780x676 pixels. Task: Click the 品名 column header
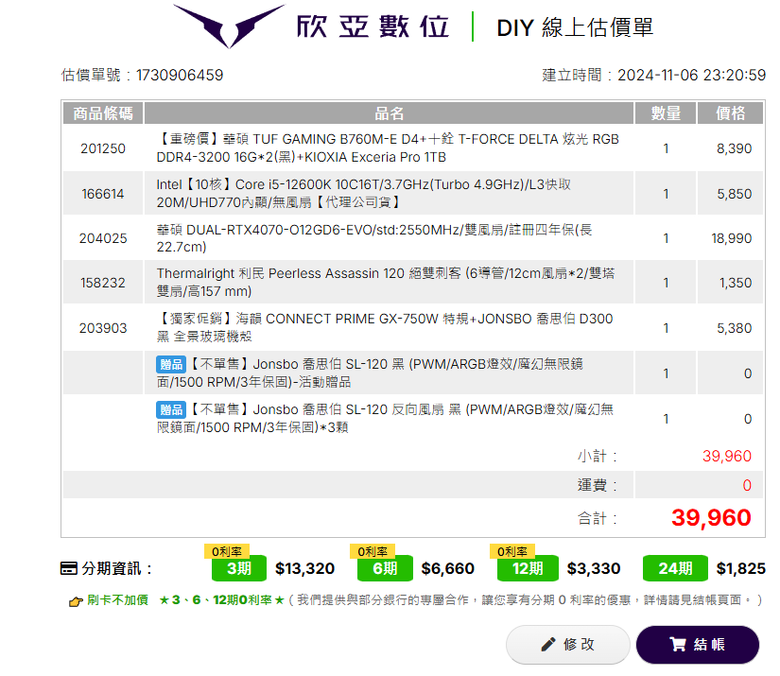coord(389,113)
